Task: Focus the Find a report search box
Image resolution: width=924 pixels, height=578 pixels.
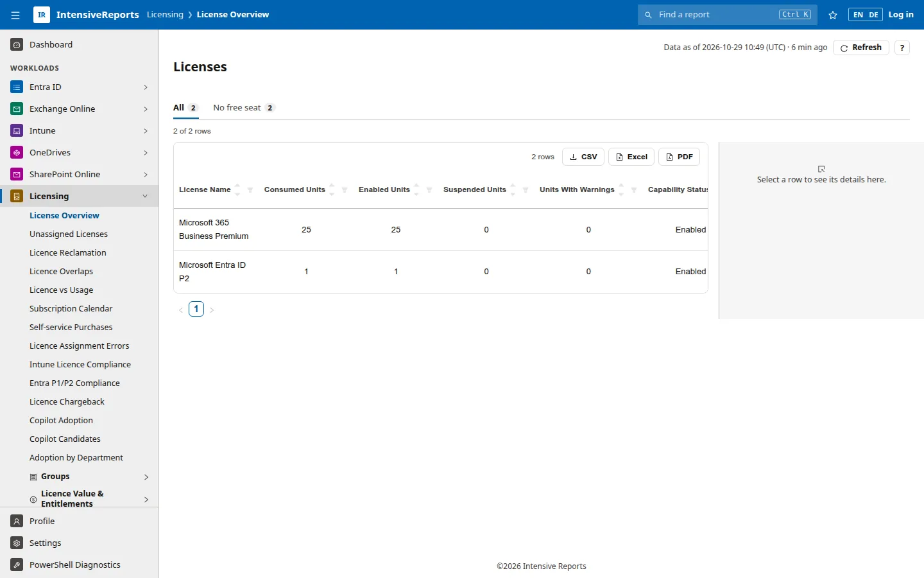Action: (728, 15)
